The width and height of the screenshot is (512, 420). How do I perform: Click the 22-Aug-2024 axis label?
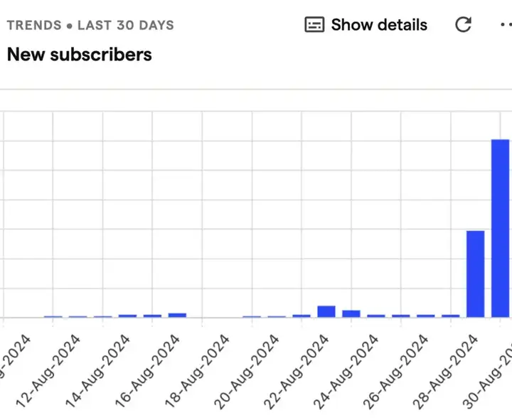(x=296, y=371)
